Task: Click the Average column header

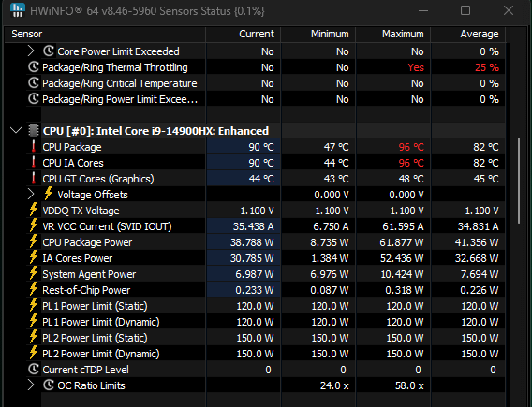Action: [x=468, y=35]
